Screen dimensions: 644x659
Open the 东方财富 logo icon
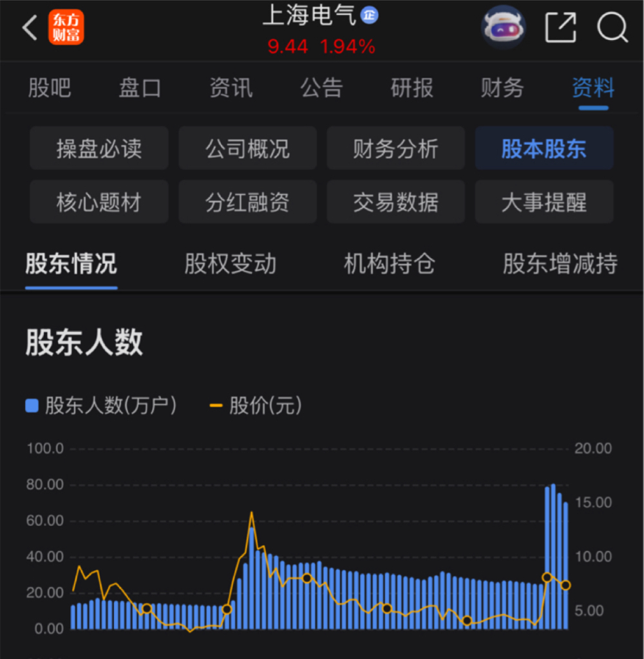[66, 28]
